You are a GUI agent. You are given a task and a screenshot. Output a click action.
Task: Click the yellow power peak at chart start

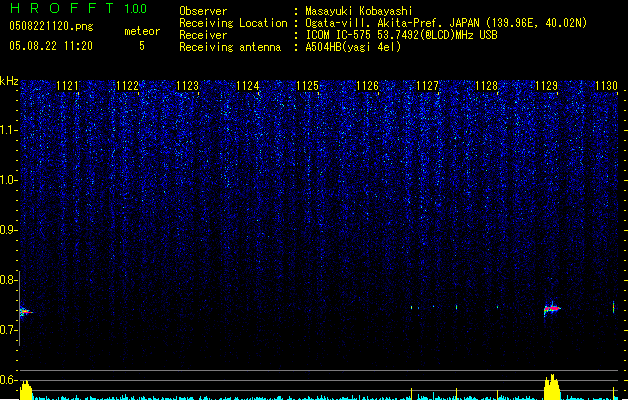(x=26, y=390)
